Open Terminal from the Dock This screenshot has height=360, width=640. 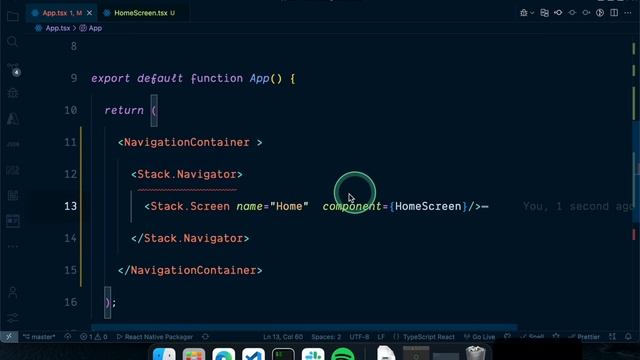pos(283,353)
